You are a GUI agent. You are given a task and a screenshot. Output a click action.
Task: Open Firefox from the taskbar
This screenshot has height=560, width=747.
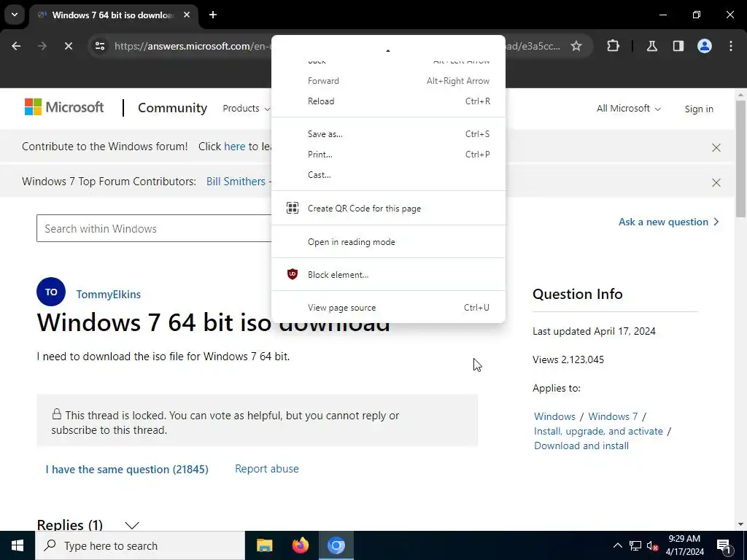(300, 545)
